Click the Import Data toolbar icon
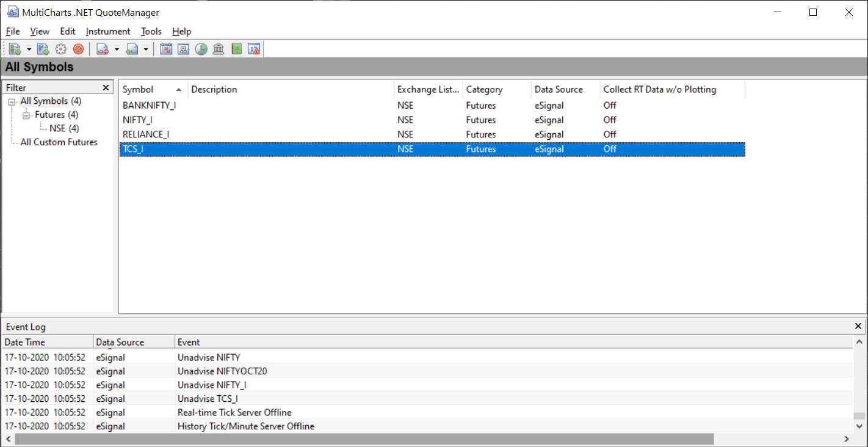868x447 pixels. 103,49
